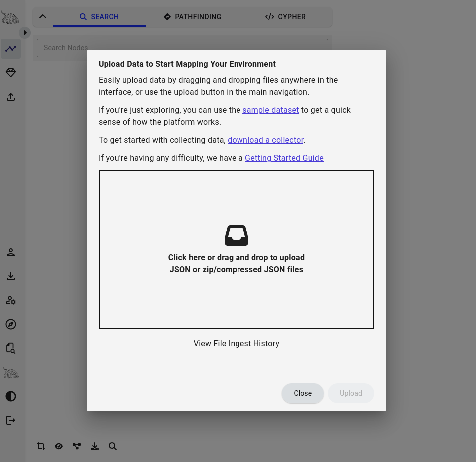The image size is (476, 462).
Task: Open the Getting Started Guide link
Action: click(x=284, y=158)
